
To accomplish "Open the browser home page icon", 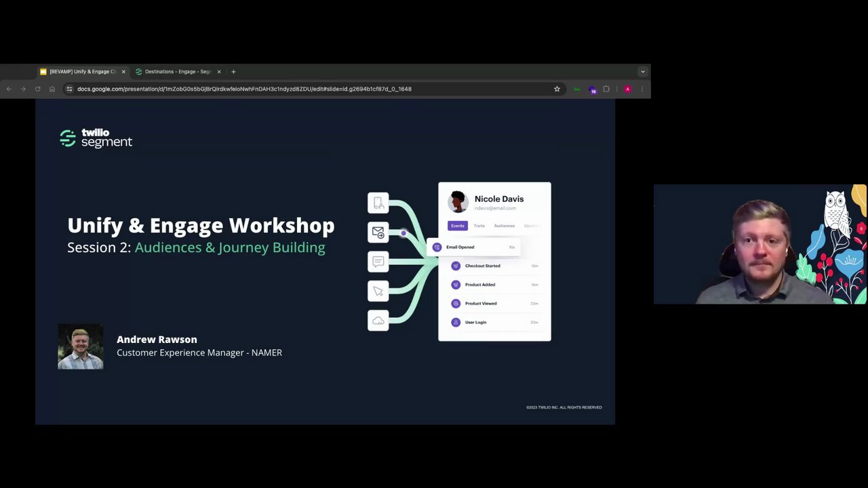I will point(52,89).
